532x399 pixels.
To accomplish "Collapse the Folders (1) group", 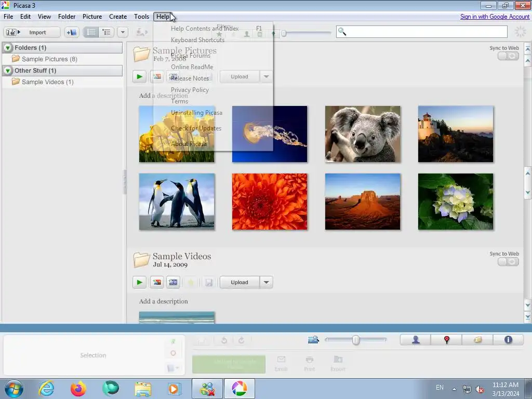I will point(7,48).
